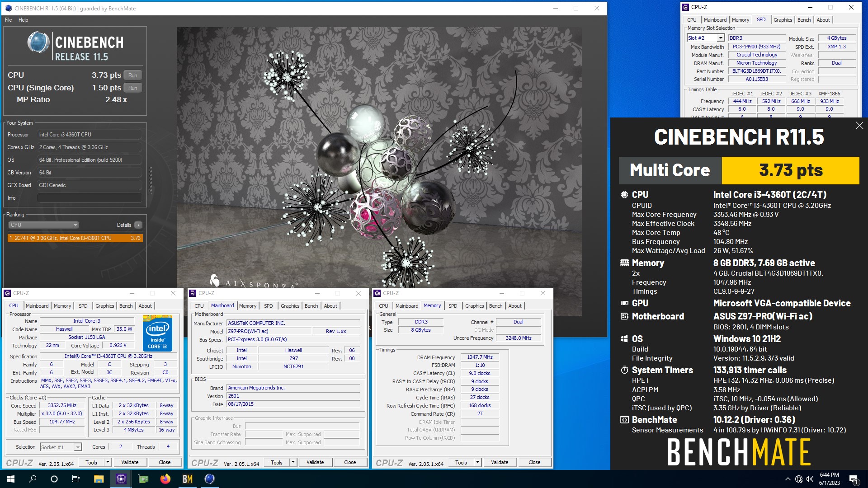Click the Intel inside Core i3 badge
The height and width of the screenshot is (488, 868).
point(157,333)
